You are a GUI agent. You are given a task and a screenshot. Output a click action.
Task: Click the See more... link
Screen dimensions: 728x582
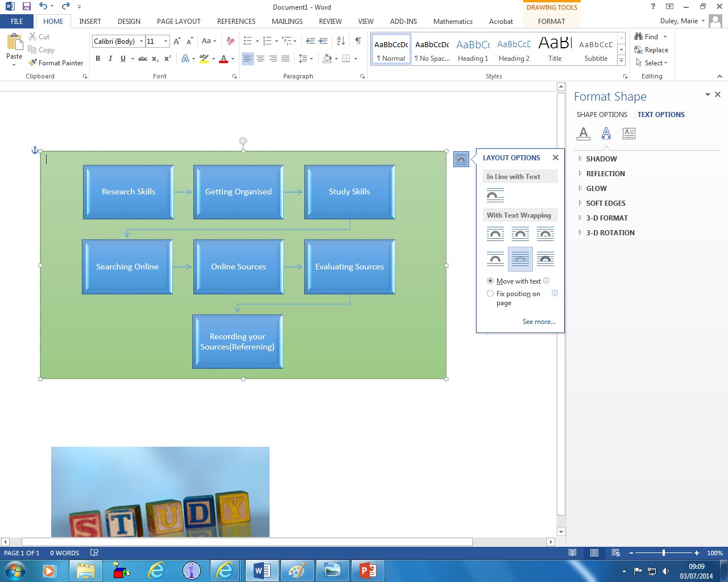(539, 322)
